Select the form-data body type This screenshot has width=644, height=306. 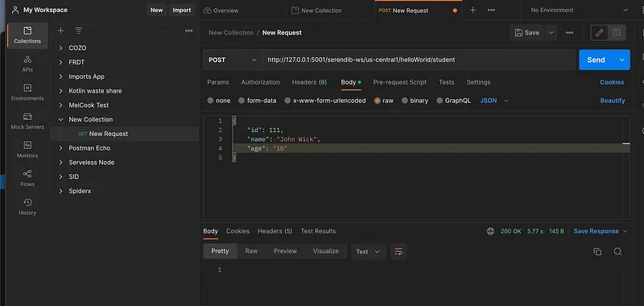click(x=258, y=101)
